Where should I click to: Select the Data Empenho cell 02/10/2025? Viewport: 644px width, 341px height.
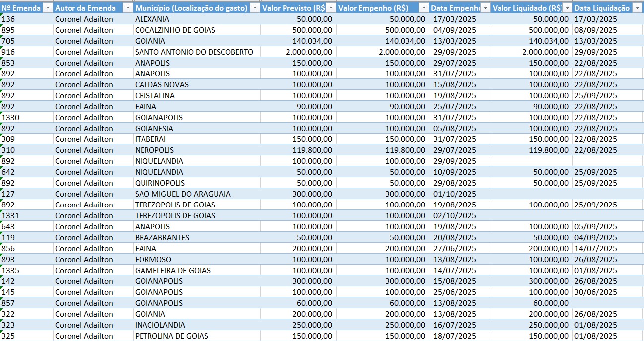[x=454, y=216]
